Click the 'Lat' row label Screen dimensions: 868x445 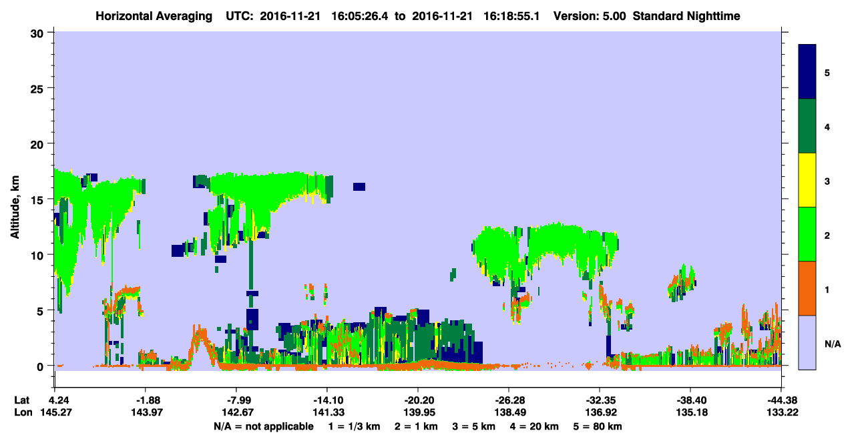22,400
